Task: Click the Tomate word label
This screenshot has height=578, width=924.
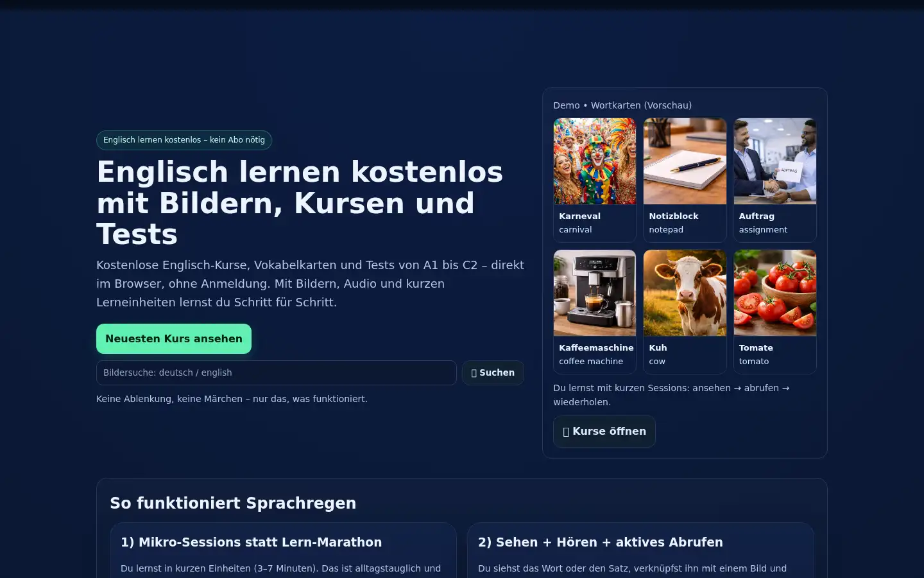Action: click(756, 348)
